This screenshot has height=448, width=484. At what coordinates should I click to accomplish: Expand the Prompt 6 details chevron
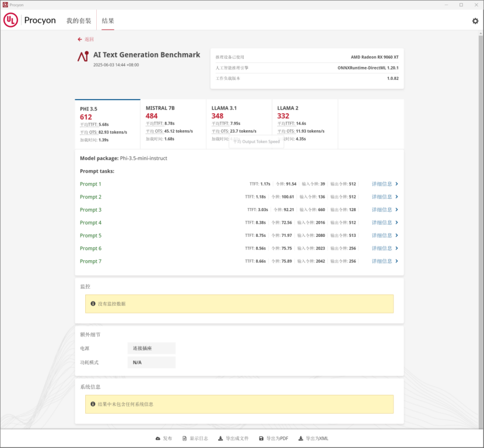[397, 249]
